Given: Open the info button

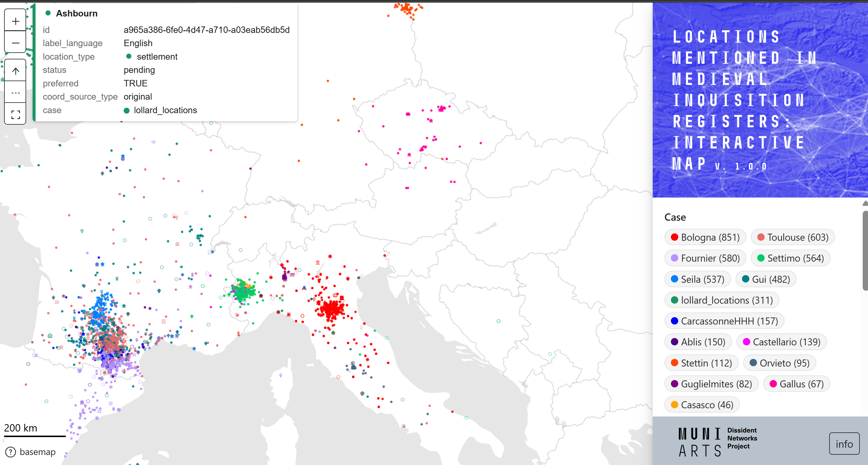Looking at the screenshot, I should (844, 444).
